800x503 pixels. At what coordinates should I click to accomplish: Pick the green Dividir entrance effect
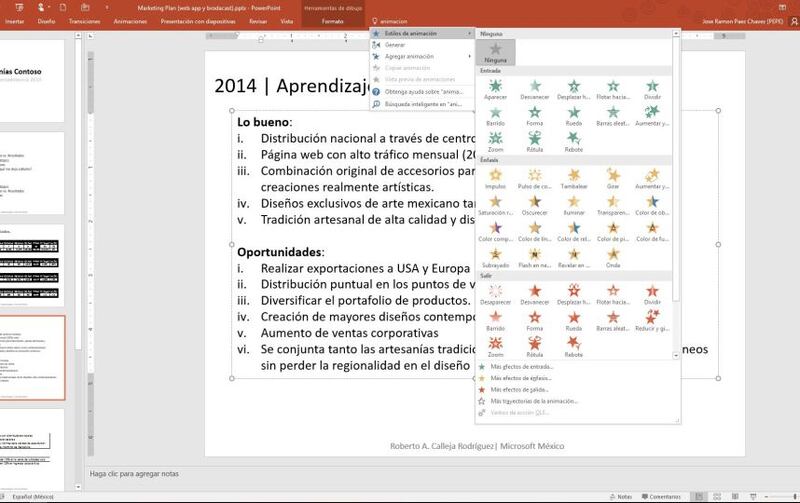653,90
